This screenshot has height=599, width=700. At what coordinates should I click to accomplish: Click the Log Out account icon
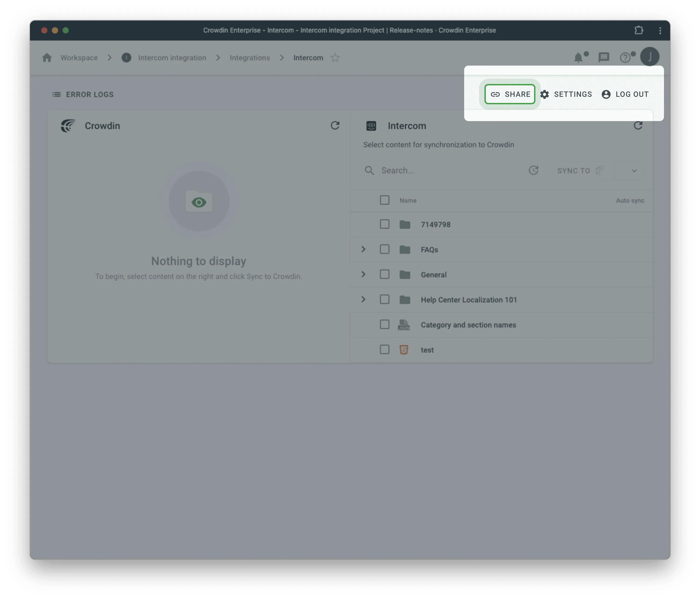tap(606, 94)
